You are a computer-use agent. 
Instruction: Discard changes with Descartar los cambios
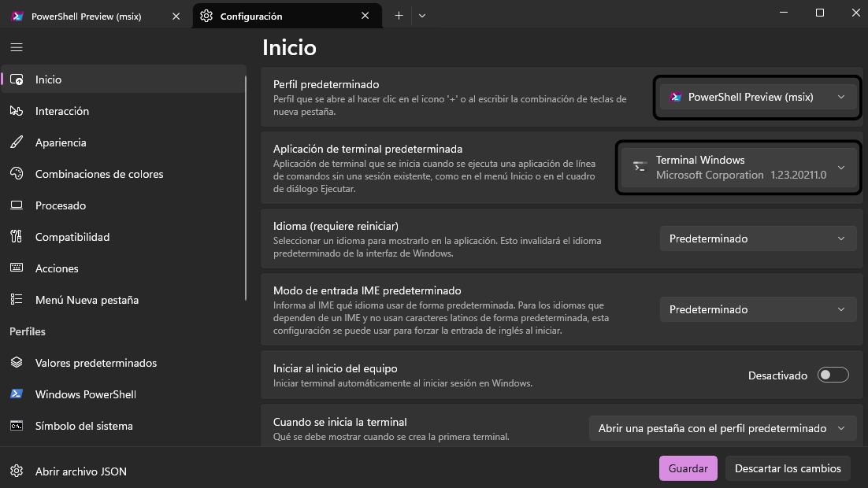pyautogui.click(x=787, y=468)
